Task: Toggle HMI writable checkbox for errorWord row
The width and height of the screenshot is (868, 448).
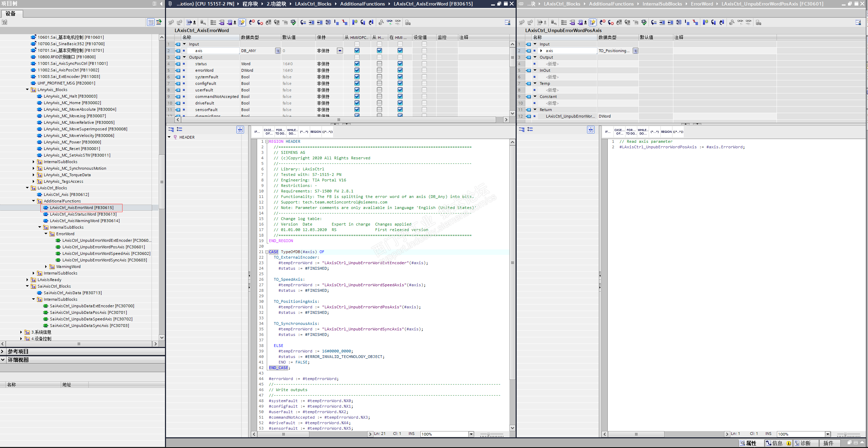Action: point(379,70)
